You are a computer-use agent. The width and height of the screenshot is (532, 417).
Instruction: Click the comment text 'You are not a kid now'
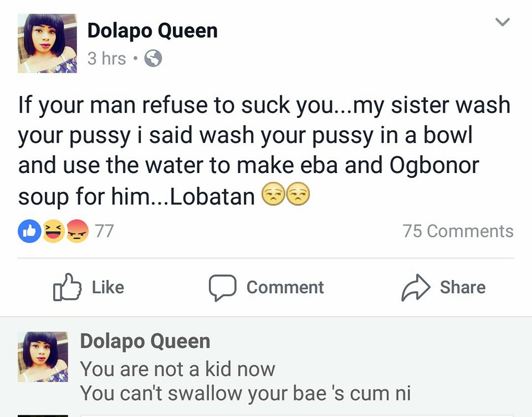coord(177,368)
